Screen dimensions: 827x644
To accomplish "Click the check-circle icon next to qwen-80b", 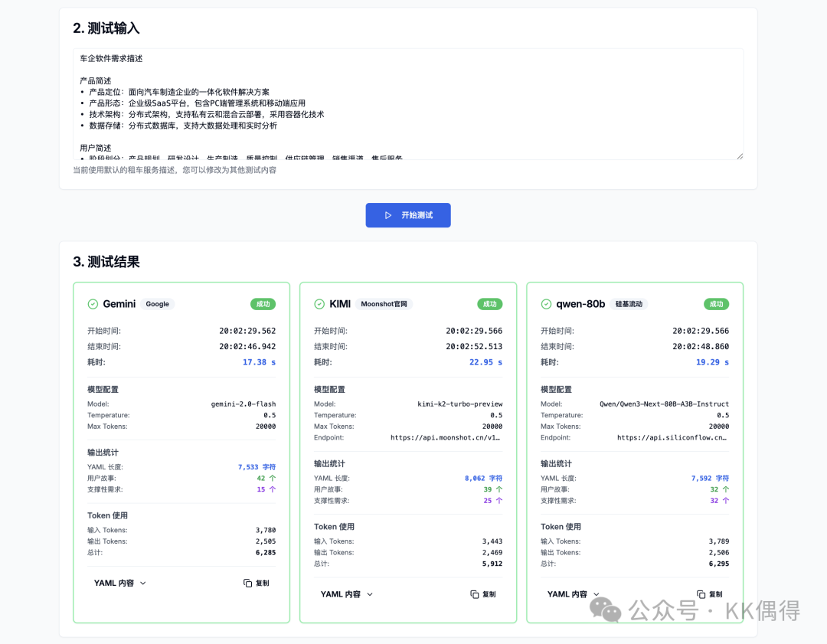I will (546, 304).
